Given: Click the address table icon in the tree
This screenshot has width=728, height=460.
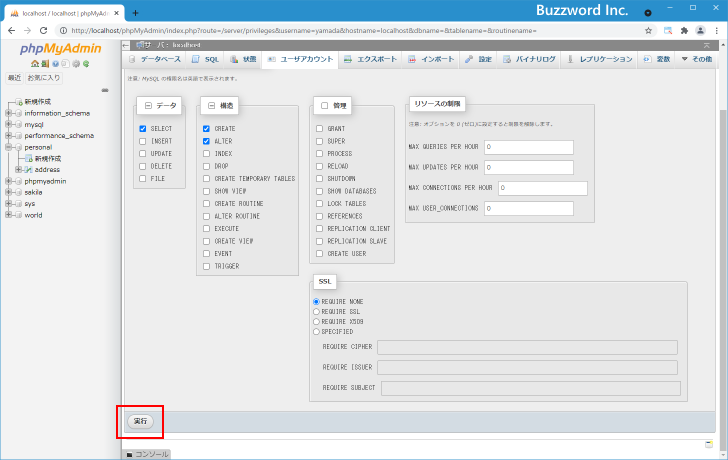Looking at the screenshot, I should coord(28,170).
